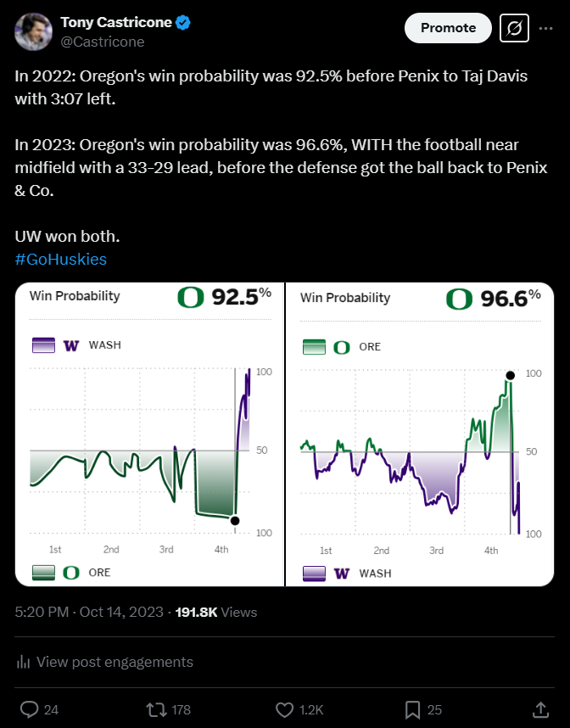The width and height of the screenshot is (570, 728).
Task: Open the #GoHuskies hashtag link
Action: pos(61,259)
